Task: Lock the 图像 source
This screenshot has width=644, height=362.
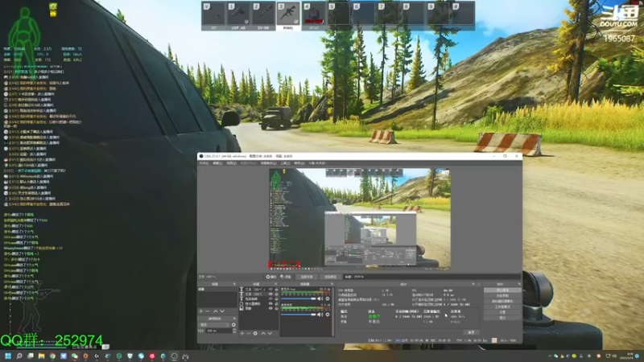Action: 276,308
